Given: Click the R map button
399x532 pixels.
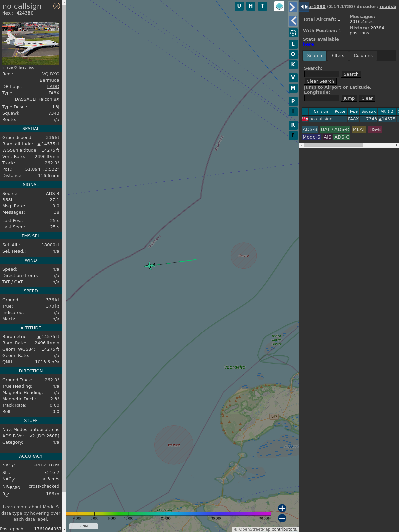Looking at the screenshot, I should coord(293,125).
